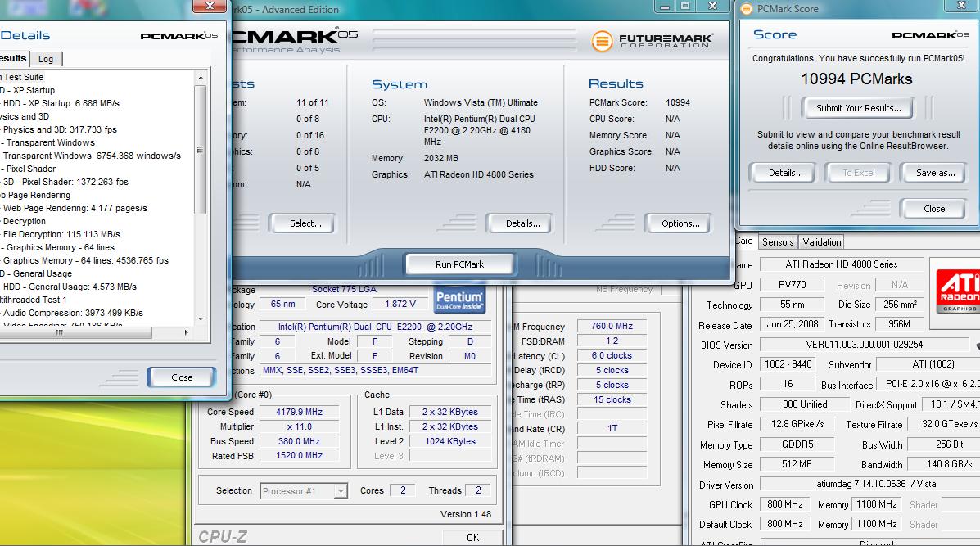Click the Default Clock 800 MHz field
This screenshot has height=546, width=980.
point(784,524)
